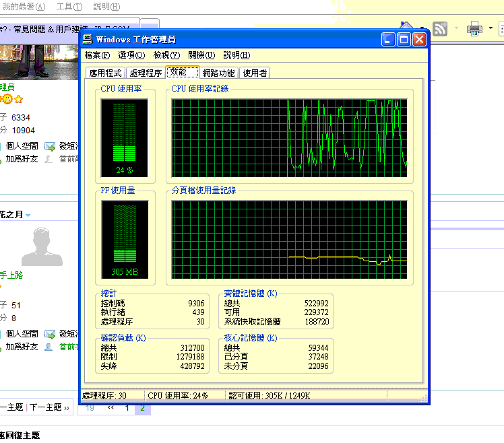The height and width of the screenshot is (443, 504).
Task: Click second user's online status person icon
Action: (x=49, y=347)
